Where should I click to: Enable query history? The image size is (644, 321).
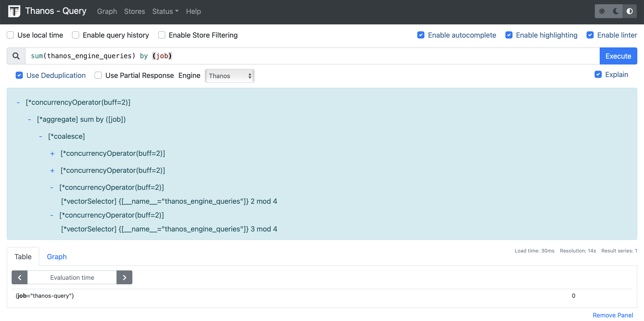click(75, 35)
